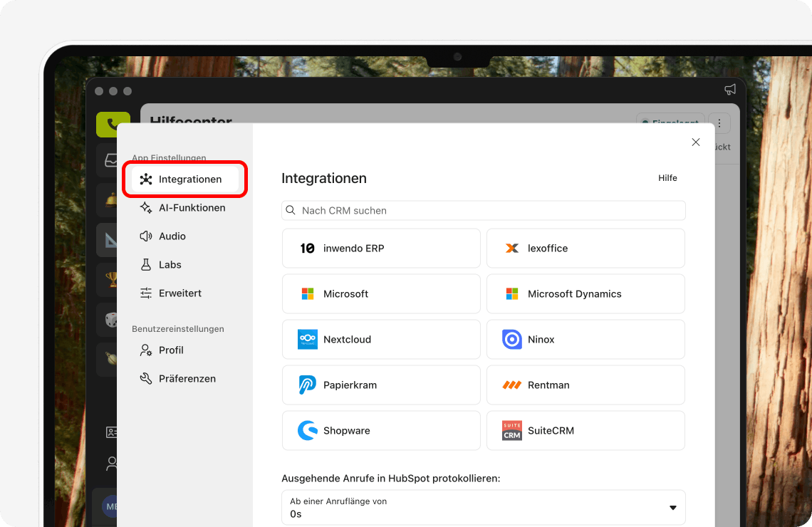Switch to the Benutzereinstellungen Profil entry
812x527 pixels.
click(x=171, y=350)
